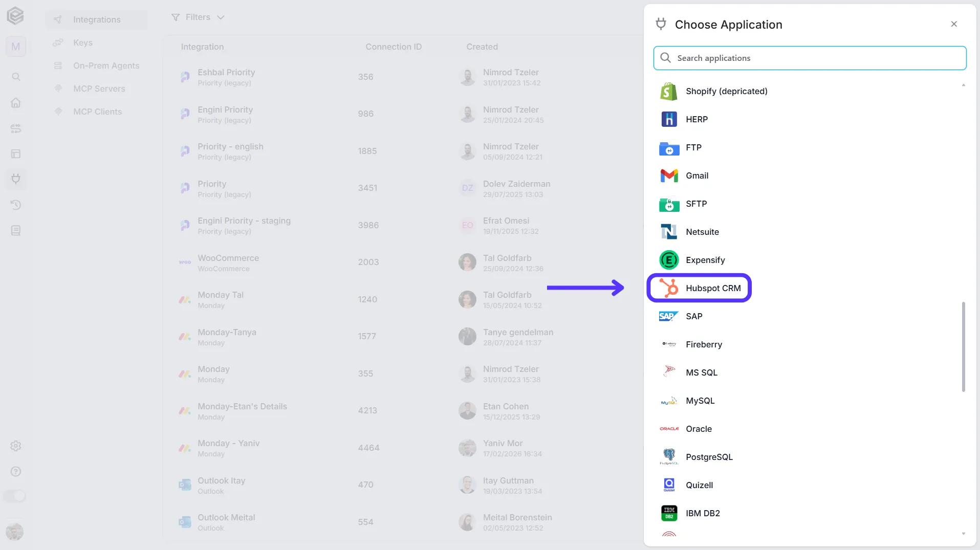This screenshot has height=550, width=980.
Task: Open the Keys menu item
Action: (x=83, y=42)
